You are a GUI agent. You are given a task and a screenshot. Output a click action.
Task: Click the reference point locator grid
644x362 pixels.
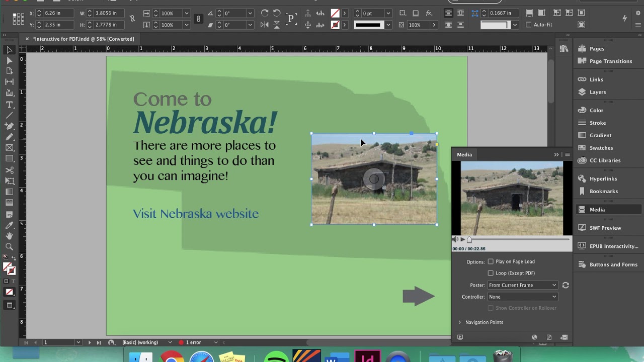[x=19, y=19]
